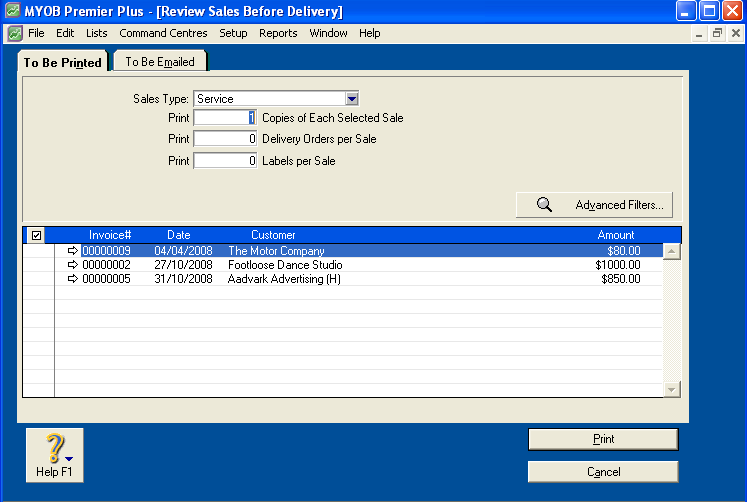The width and height of the screenshot is (747, 502).
Task: Open the Help menu
Action: point(370,33)
